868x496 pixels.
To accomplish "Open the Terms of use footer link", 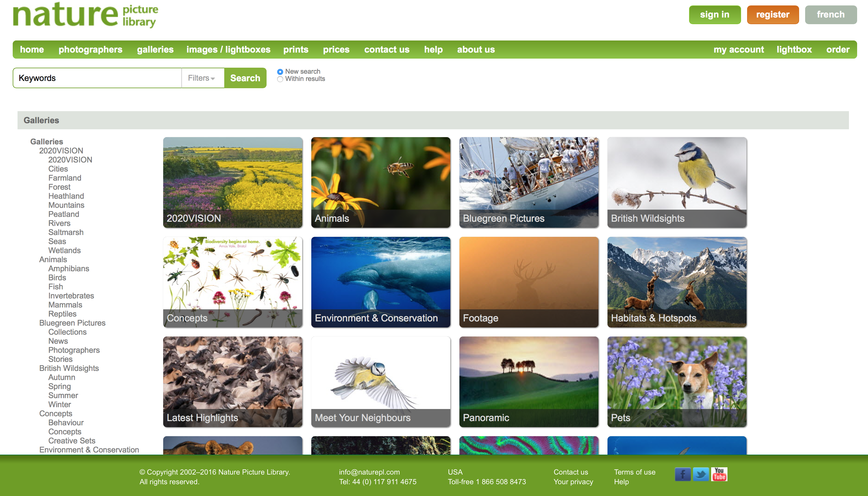I will pyautogui.click(x=635, y=472).
